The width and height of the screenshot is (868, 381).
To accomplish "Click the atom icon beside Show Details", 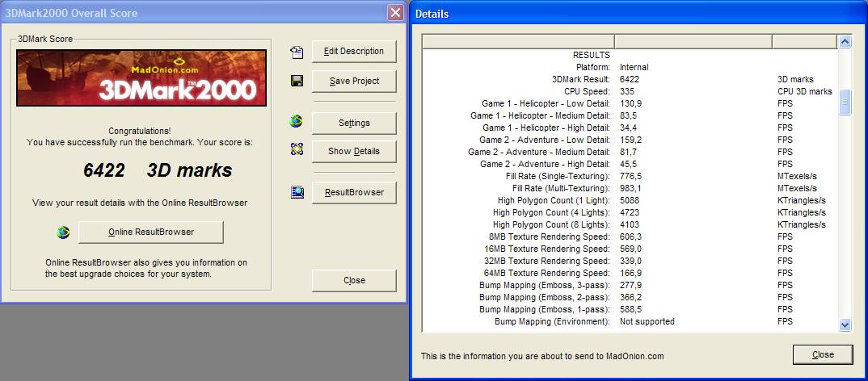I will pos(297,149).
